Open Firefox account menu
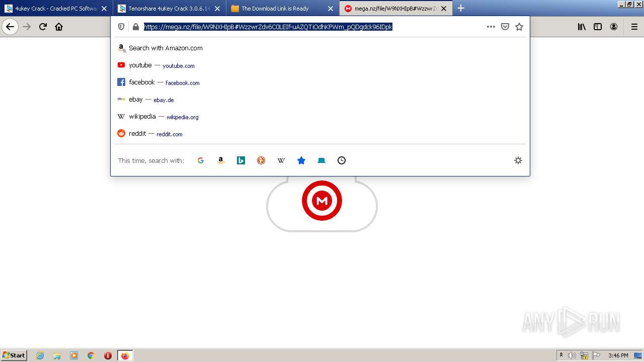The image size is (644, 362). click(614, 27)
